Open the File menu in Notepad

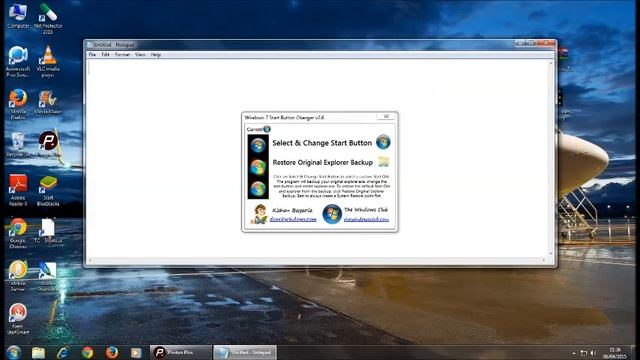tap(92, 54)
